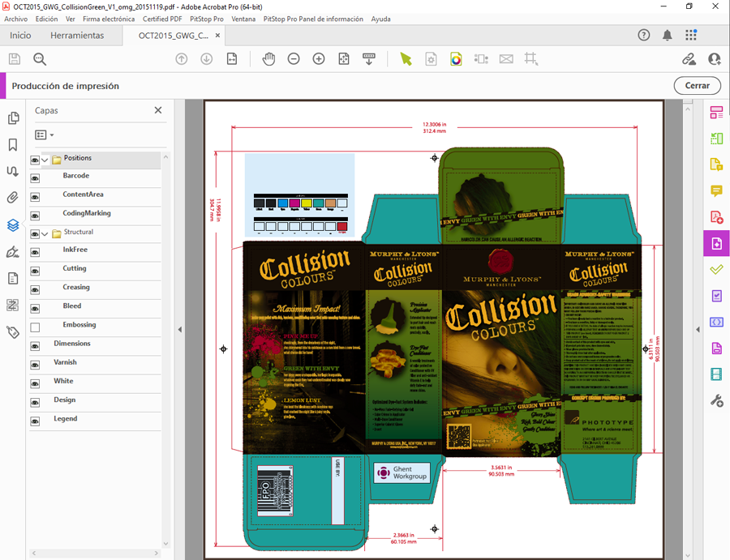Open the Bookmarks panel
730x560 pixels.
point(13,144)
